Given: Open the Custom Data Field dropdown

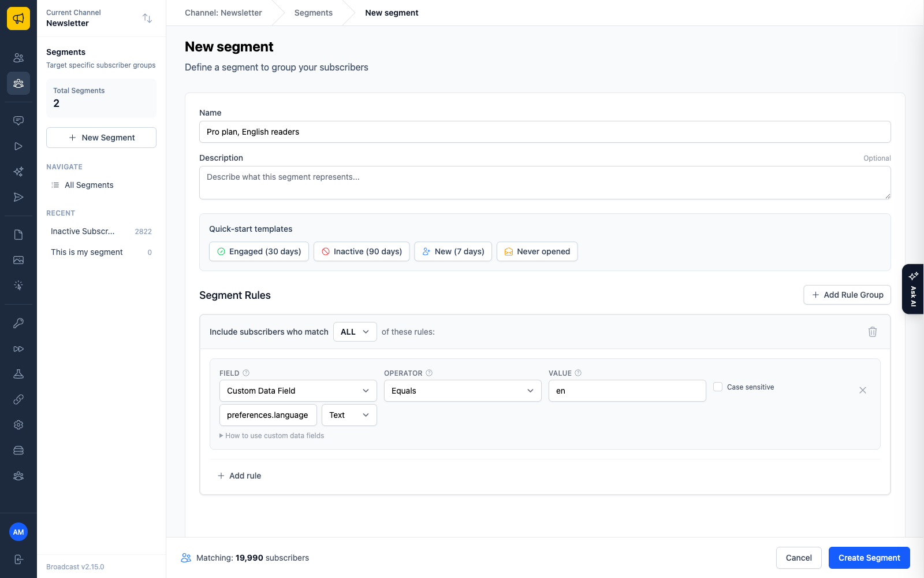Looking at the screenshot, I should [298, 391].
